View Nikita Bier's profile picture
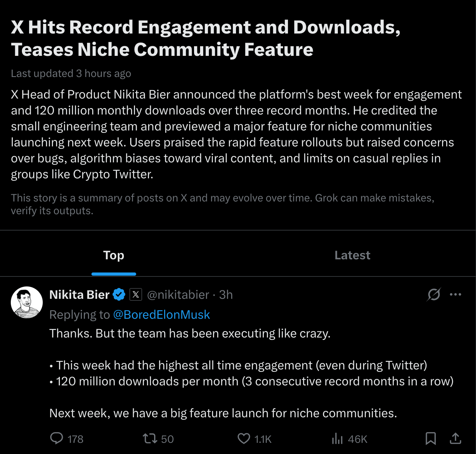Screen dimensions: 476x454 point(27,302)
